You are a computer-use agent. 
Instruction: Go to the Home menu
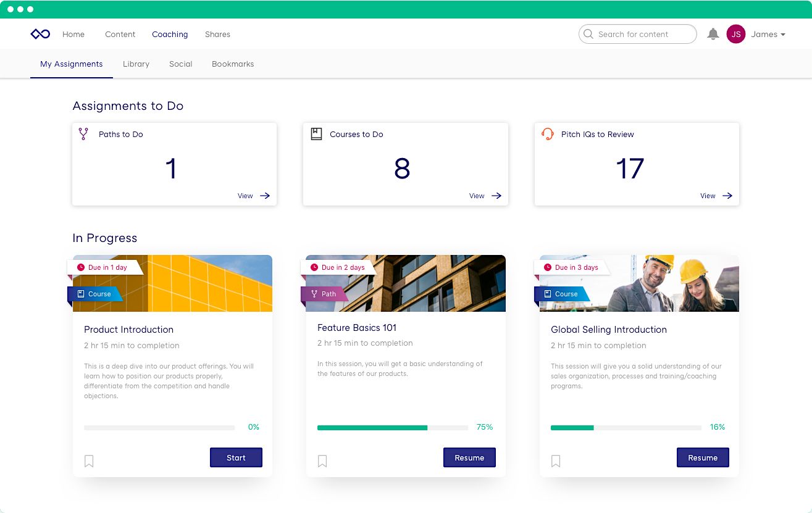coord(73,35)
